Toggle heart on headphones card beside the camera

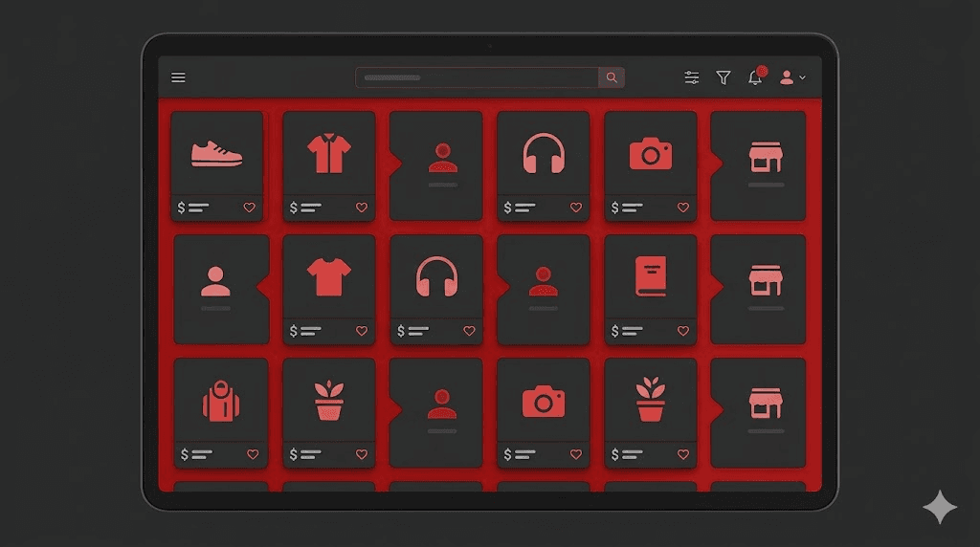576,208
